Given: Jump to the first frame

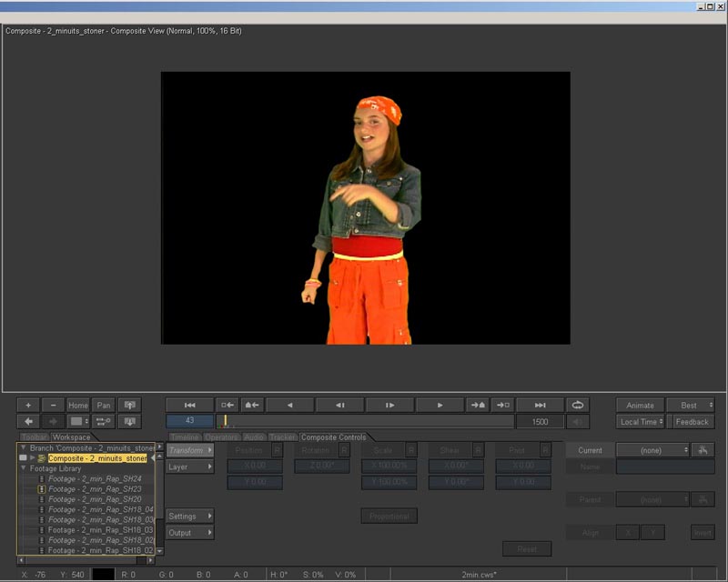Looking at the screenshot, I should (x=190, y=405).
